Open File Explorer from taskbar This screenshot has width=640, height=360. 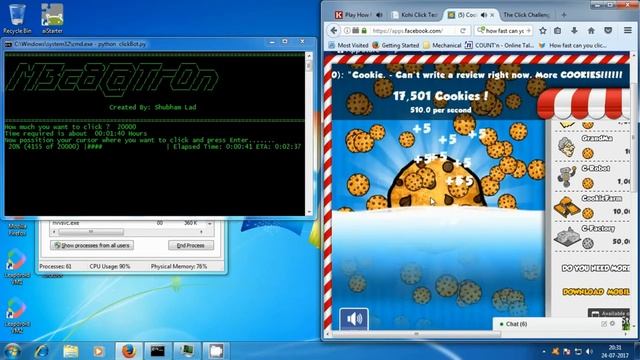pyautogui.click(x=71, y=351)
